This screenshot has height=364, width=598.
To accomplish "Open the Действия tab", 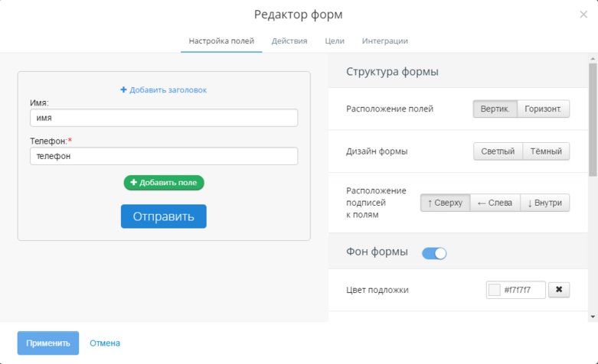I will [x=289, y=41].
